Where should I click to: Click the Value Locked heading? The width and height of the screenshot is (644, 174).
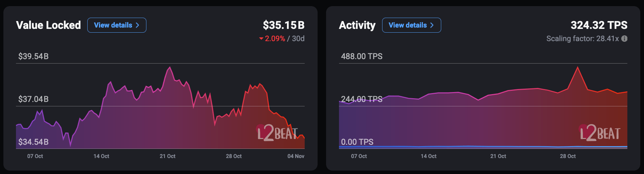click(49, 25)
